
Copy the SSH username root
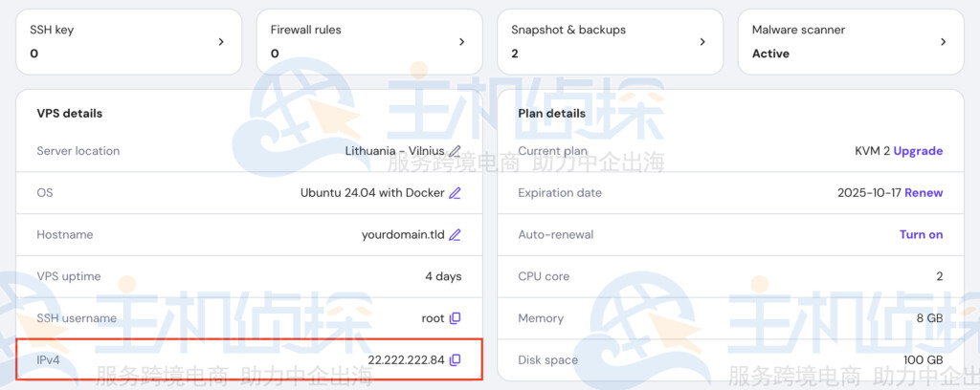point(456,318)
